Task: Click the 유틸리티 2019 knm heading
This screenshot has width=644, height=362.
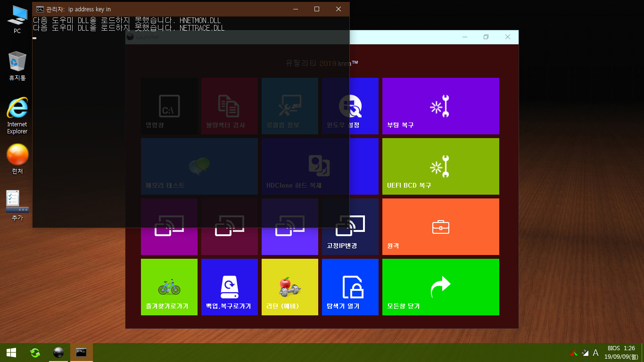Action: pos(322,63)
